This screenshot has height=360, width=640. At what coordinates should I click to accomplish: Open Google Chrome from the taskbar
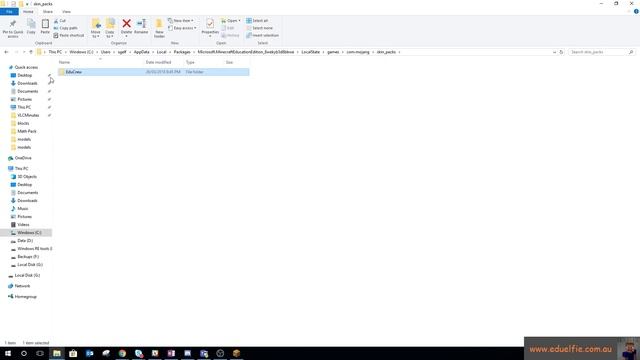[x=122, y=353]
